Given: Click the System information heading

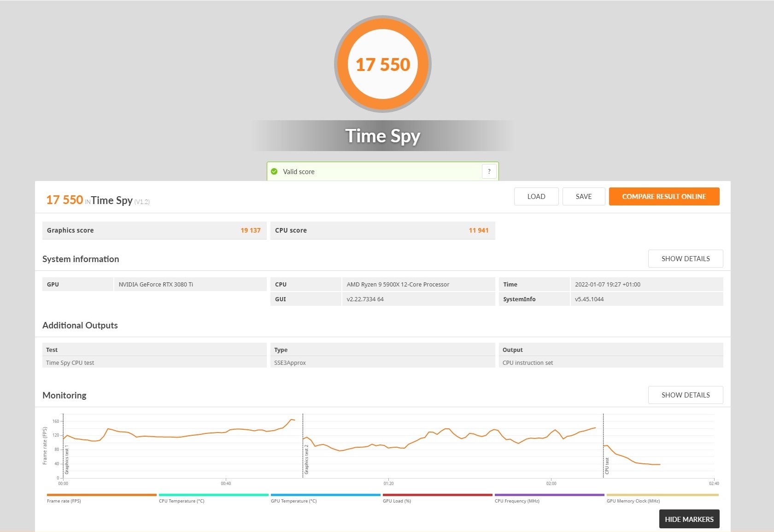Looking at the screenshot, I should [81, 259].
